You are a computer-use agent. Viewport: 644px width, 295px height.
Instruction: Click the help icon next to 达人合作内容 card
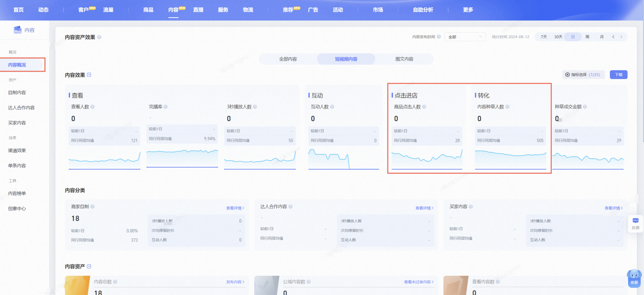tap(291, 206)
